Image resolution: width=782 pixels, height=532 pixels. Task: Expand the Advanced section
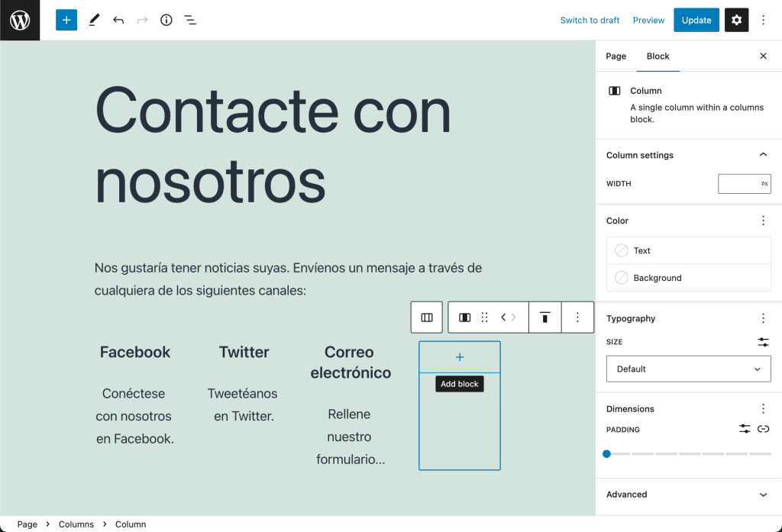click(x=687, y=495)
